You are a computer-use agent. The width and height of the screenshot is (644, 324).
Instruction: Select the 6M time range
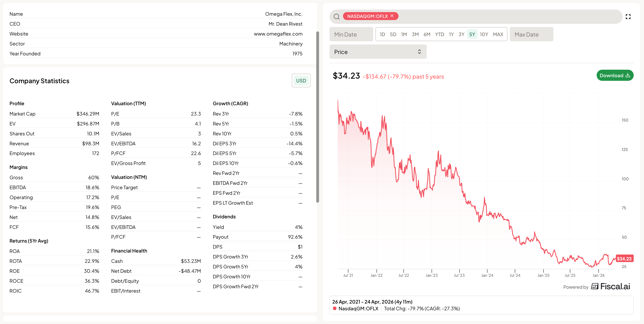tap(427, 34)
